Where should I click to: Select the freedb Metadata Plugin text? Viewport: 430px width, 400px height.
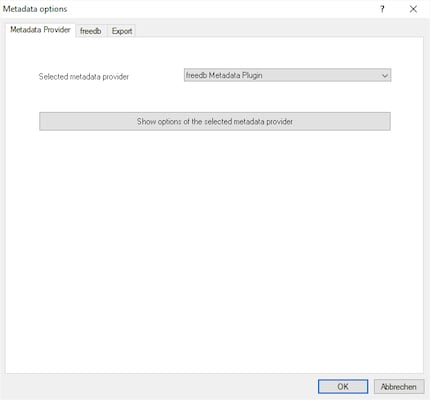[224, 75]
